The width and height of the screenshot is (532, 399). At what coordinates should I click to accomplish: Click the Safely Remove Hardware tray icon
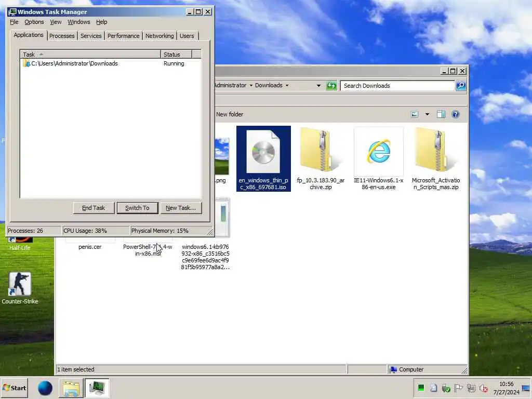[x=446, y=388]
